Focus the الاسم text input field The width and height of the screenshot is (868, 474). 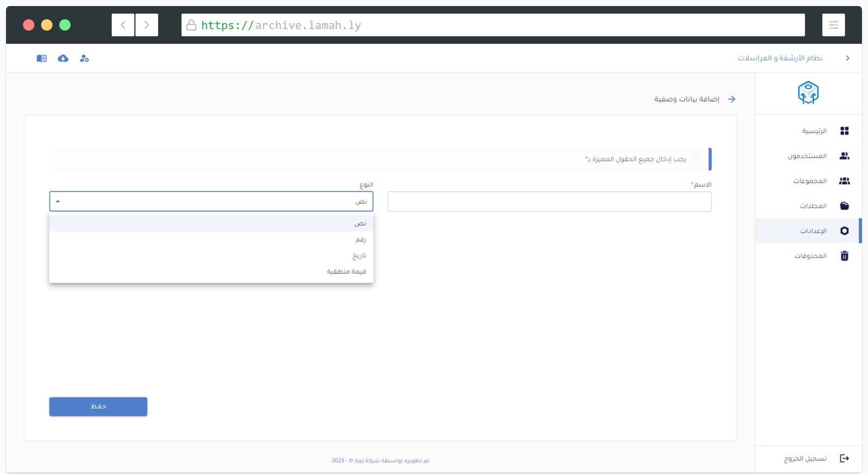click(x=549, y=201)
